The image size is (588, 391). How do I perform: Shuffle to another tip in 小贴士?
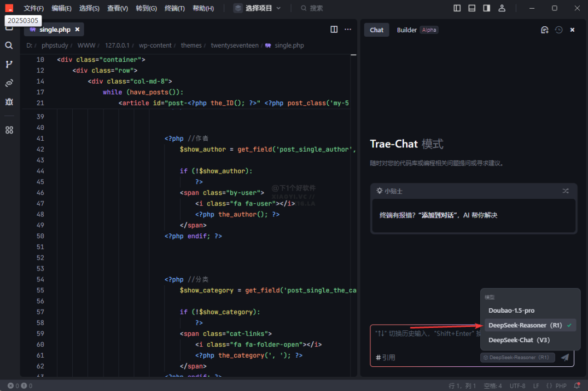tap(566, 191)
